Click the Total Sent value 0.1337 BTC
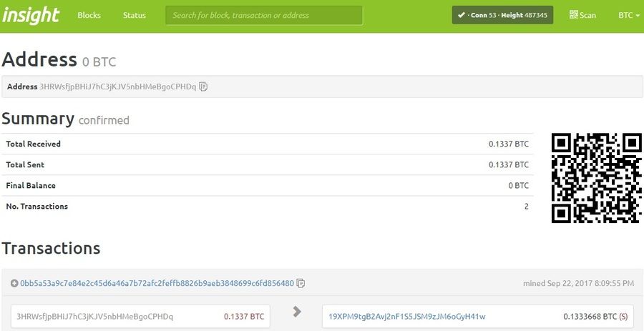The width and height of the screenshot is (644, 331). pos(509,164)
